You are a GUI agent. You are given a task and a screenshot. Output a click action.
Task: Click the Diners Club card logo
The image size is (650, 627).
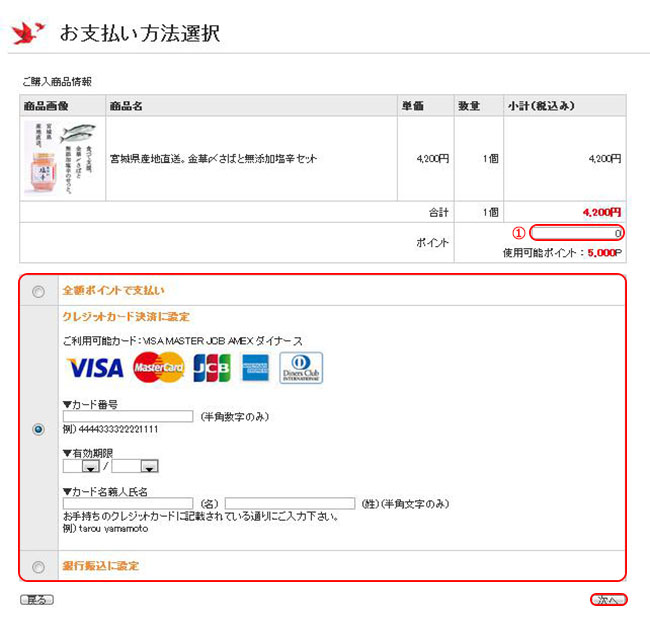click(x=301, y=368)
